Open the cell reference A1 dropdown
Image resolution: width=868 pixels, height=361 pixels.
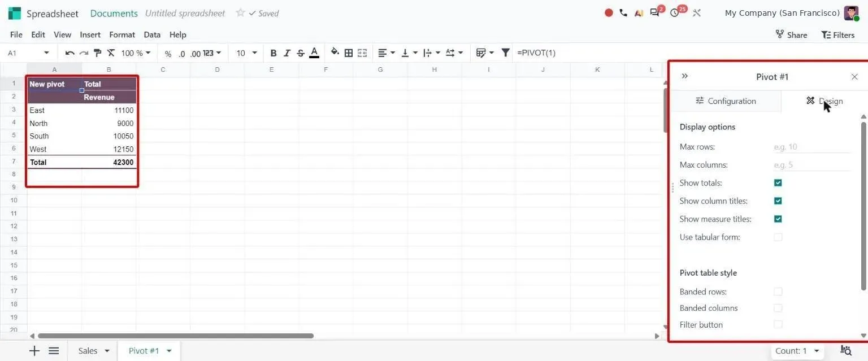click(46, 53)
